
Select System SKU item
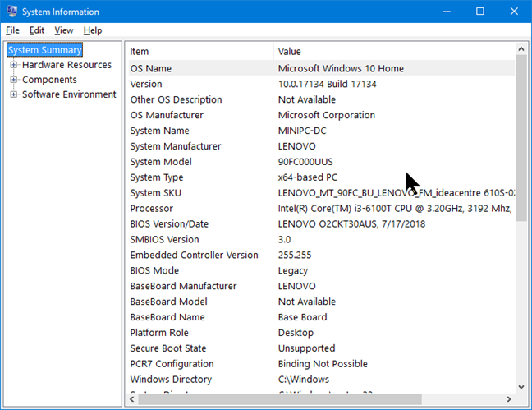point(156,193)
